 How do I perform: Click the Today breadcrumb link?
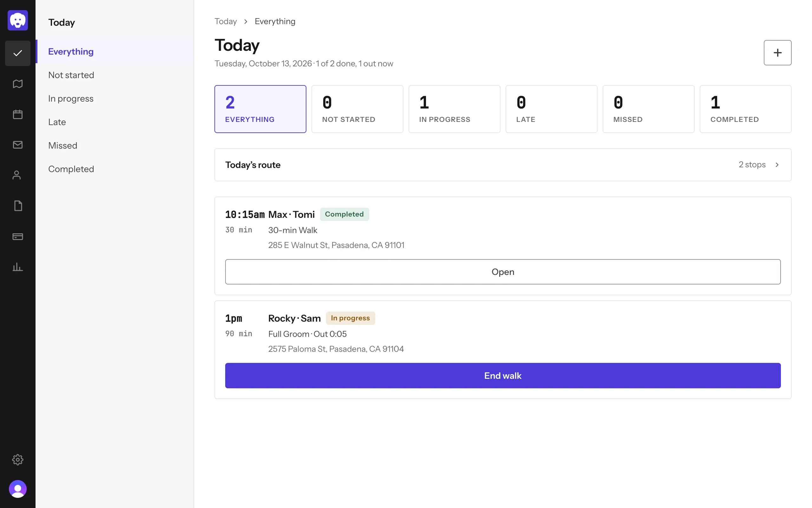pyautogui.click(x=226, y=22)
